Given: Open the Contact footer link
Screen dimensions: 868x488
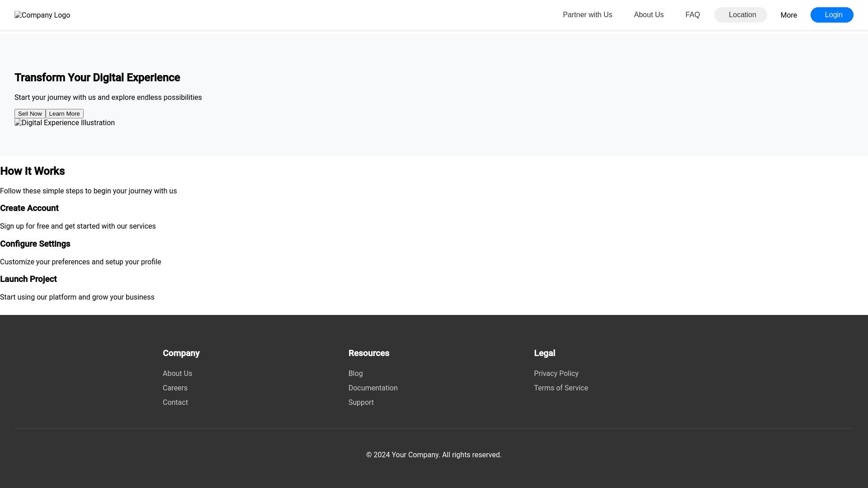Looking at the screenshot, I should coord(175,403).
